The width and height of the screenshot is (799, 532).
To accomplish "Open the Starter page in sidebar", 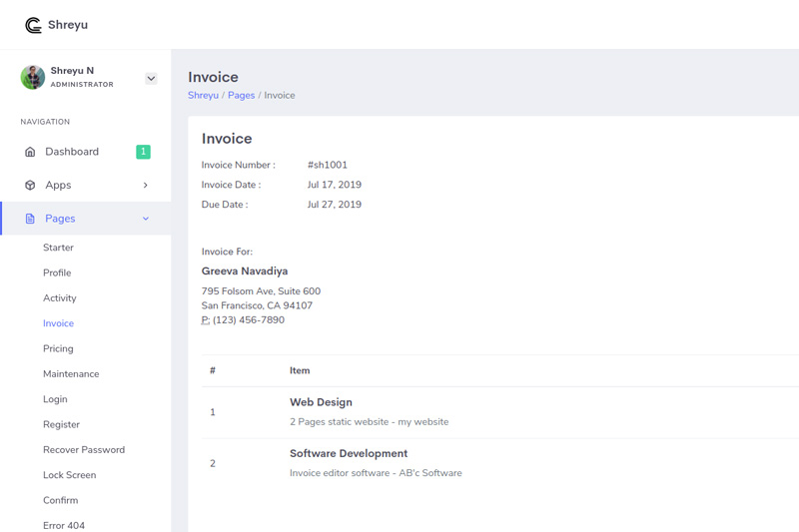I will coord(58,248).
